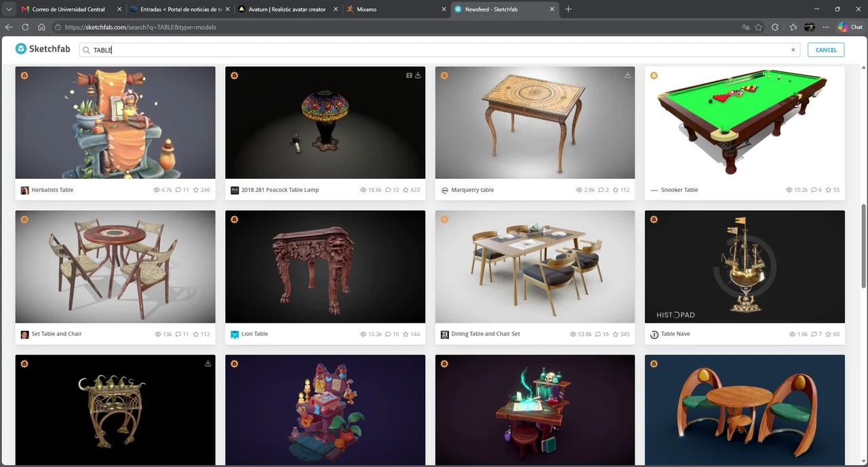The height and width of the screenshot is (467, 868).
Task: Open the Lion Table model thumbnail
Action: coord(325,266)
